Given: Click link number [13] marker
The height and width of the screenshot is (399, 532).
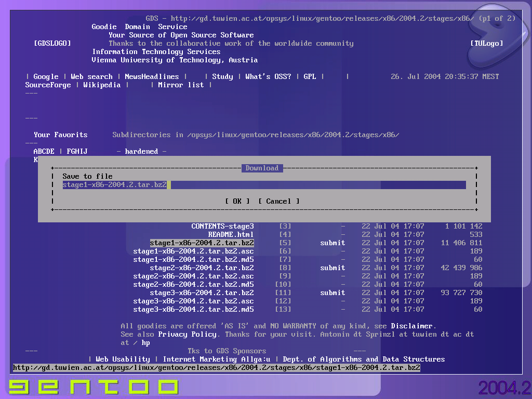Looking at the screenshot, I should click(x=283, y=310).
